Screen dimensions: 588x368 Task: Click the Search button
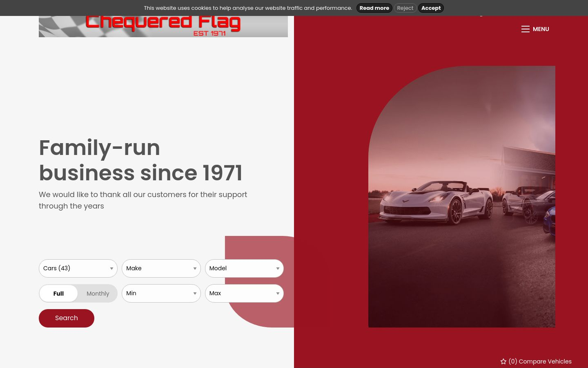[x=67, y=318]
